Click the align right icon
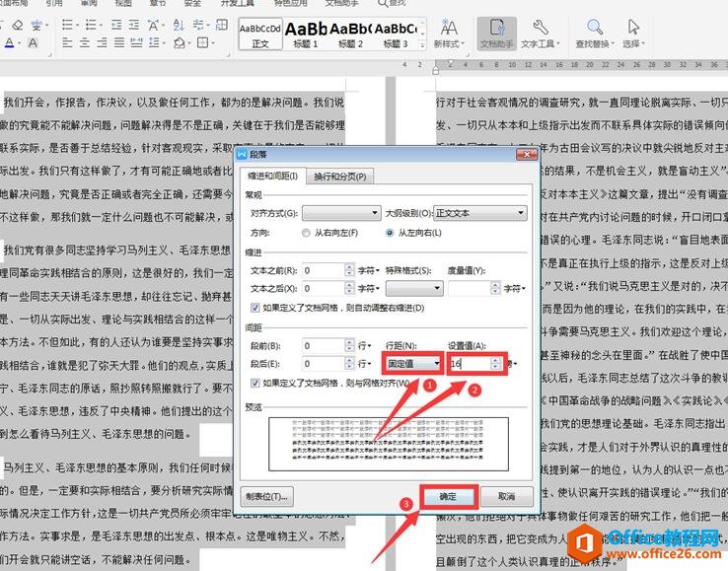728x571 pixels. point(103,43)
